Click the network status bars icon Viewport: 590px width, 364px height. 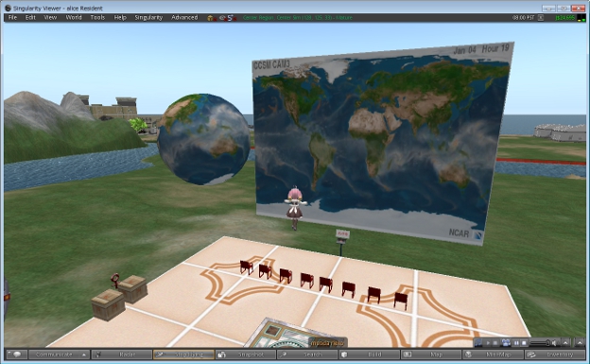581,18
